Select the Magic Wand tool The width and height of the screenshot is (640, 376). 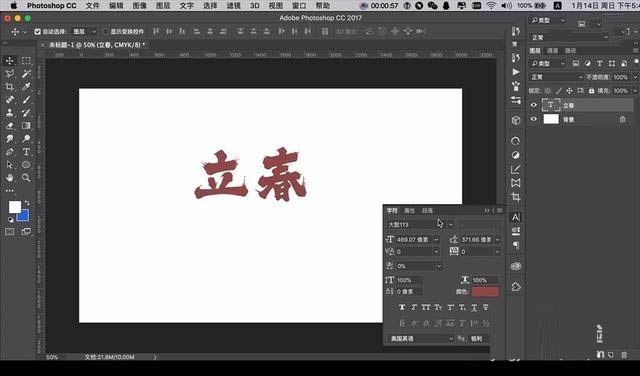tap(26, 74)
